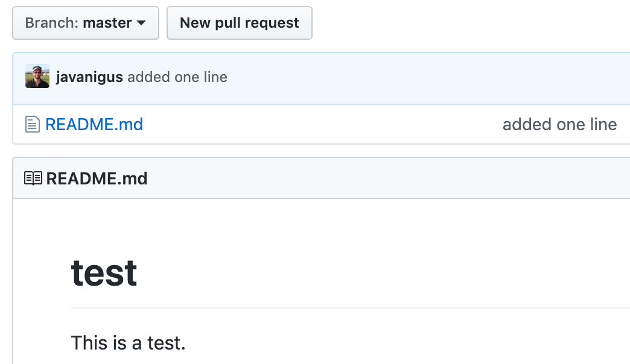Click the document icon beside README.md file

[x=33, y=124]
